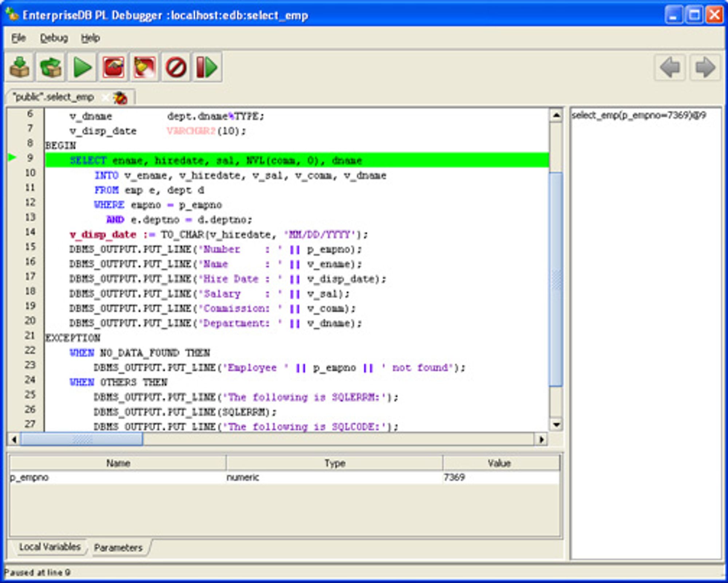The image size is (728, 583).
Task: Click the PL Debugger title bar icon
Action: (12, 15)
